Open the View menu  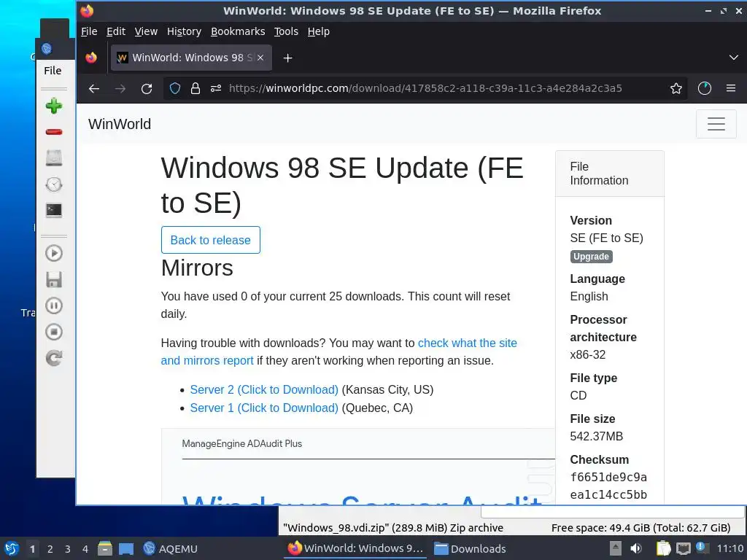pos(146,31)
